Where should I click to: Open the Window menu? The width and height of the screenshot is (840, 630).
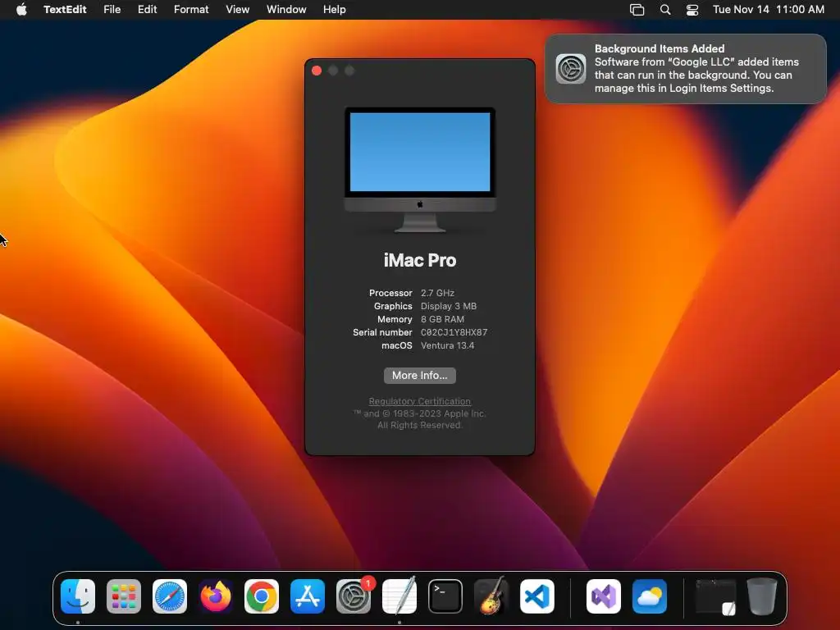coord(286,9)
